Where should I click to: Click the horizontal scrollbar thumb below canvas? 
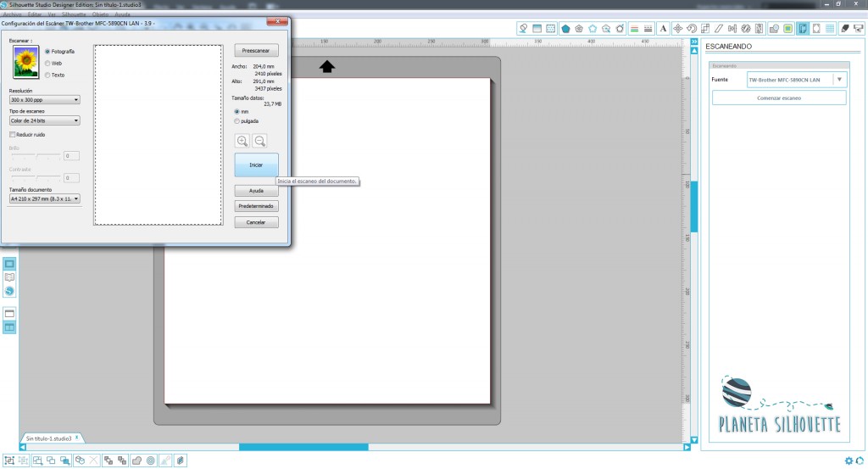coord(303,447)
